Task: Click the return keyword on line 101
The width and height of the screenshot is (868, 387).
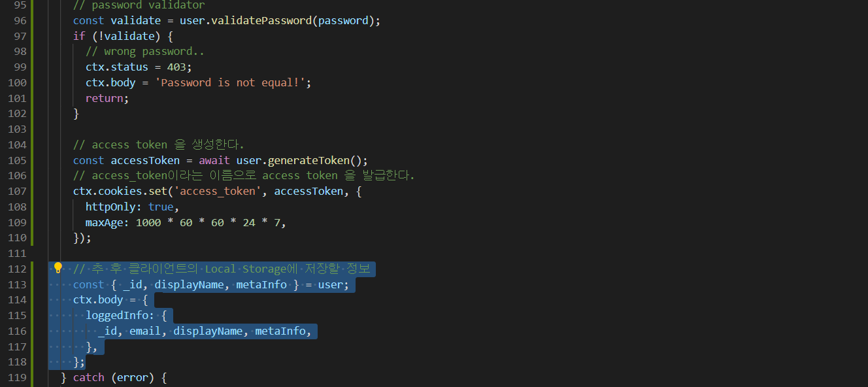Action: 104,98
